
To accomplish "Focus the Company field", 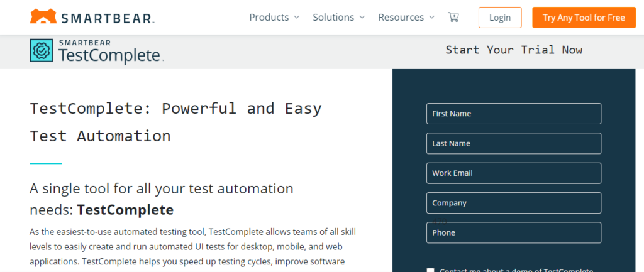I will point(514,203).
